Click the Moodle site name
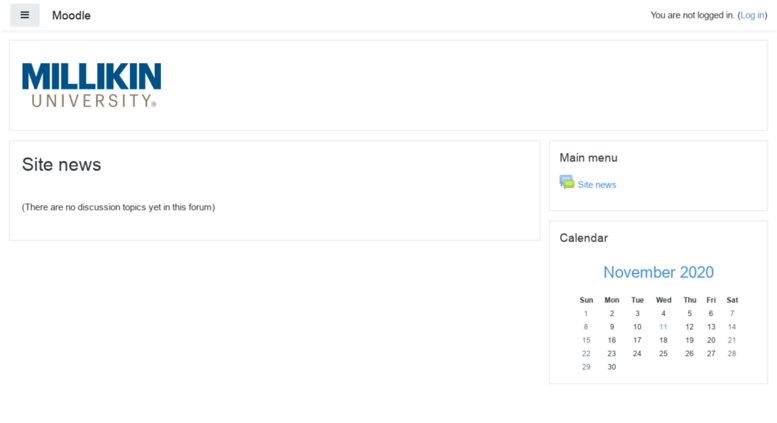Screen dimensions: 777x423 [71, 15]
